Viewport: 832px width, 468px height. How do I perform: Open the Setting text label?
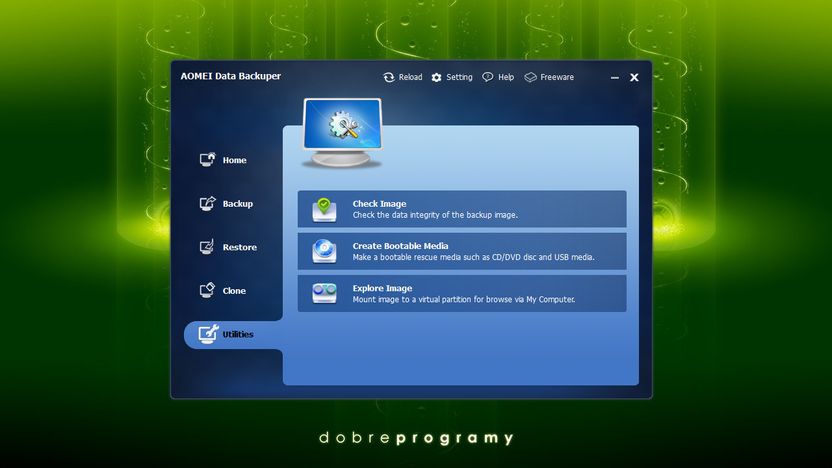pyautogui.click(x=459, y=77)
